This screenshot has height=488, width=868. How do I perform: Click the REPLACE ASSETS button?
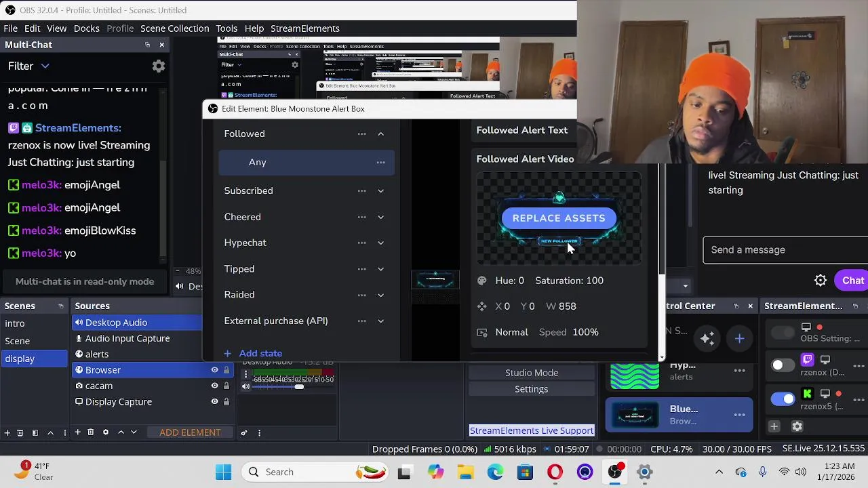pyautogui.click(x=559, y=218)
